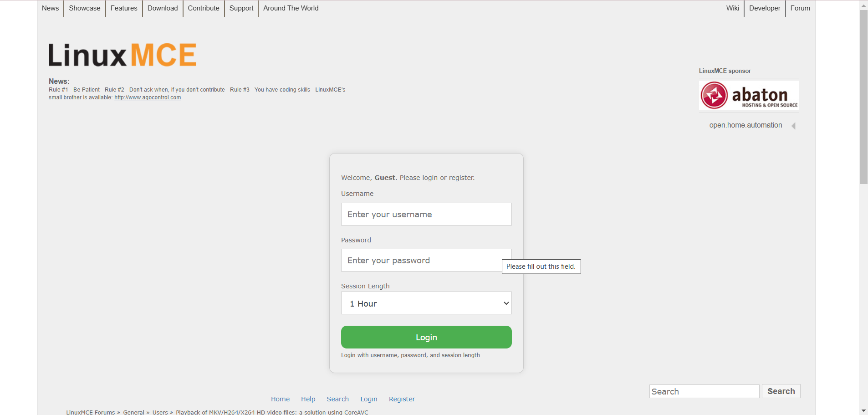Screen dimensions: 868x415
Task: Expand the Session Length dropdown
Action: tap(426, 303)
